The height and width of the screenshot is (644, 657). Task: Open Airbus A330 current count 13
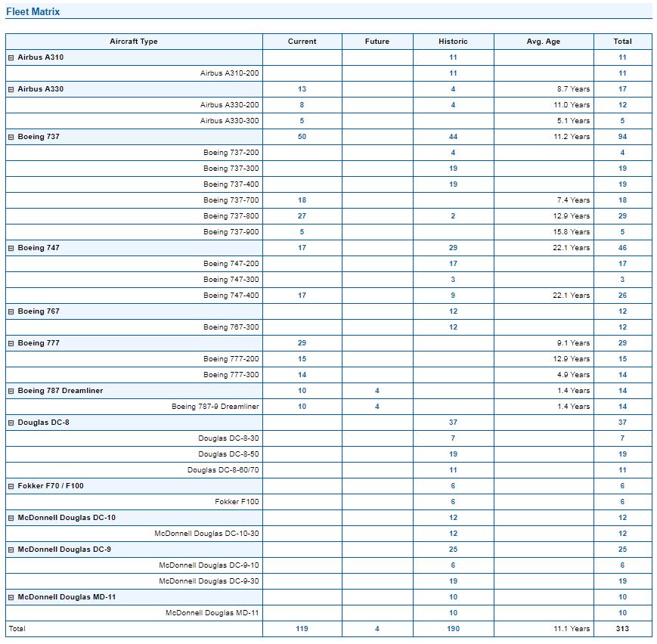pyautogui.click(x=302, y=89)
